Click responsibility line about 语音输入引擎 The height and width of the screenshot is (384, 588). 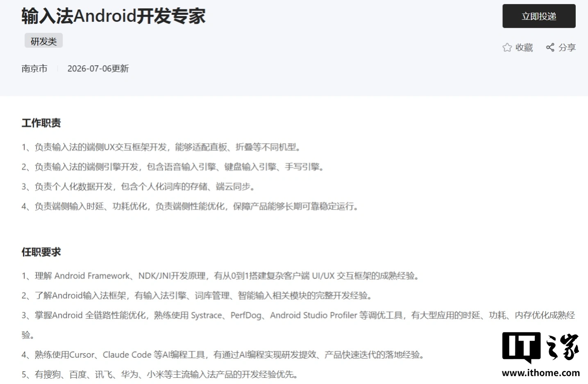[174, 167]
